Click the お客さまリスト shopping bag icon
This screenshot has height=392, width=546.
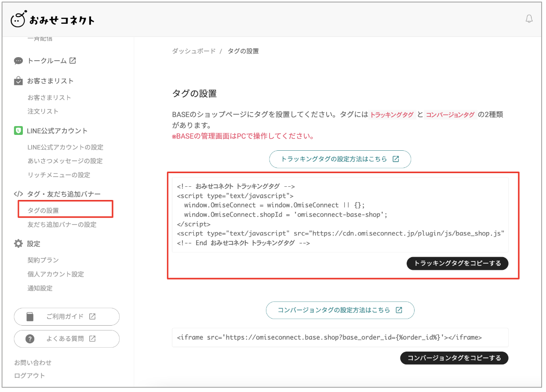[18, 81]
